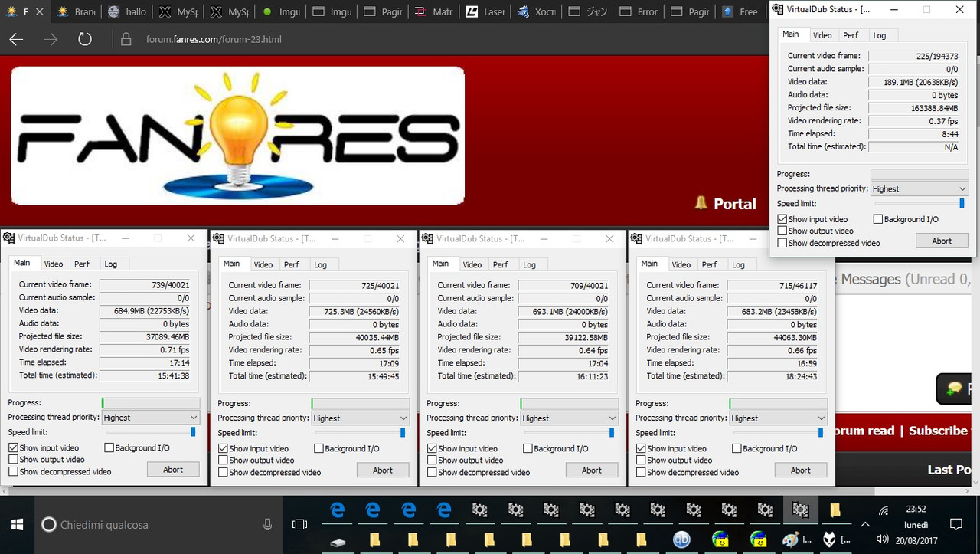Click the lock icon beside the URL

[127, 39]
